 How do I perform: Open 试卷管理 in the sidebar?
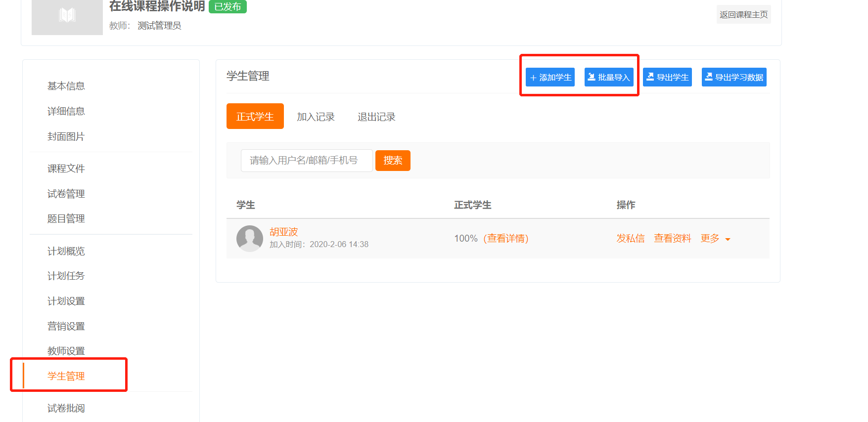click(66, 194)
